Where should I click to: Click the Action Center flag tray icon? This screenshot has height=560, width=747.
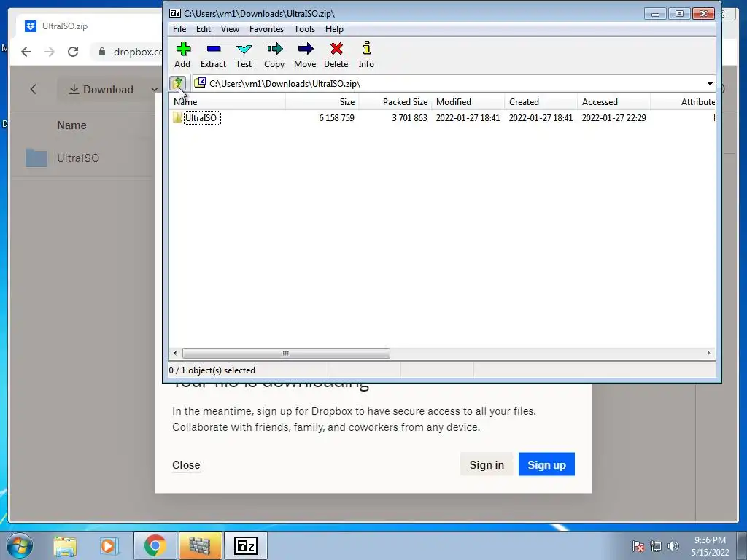tap(638, 546)
